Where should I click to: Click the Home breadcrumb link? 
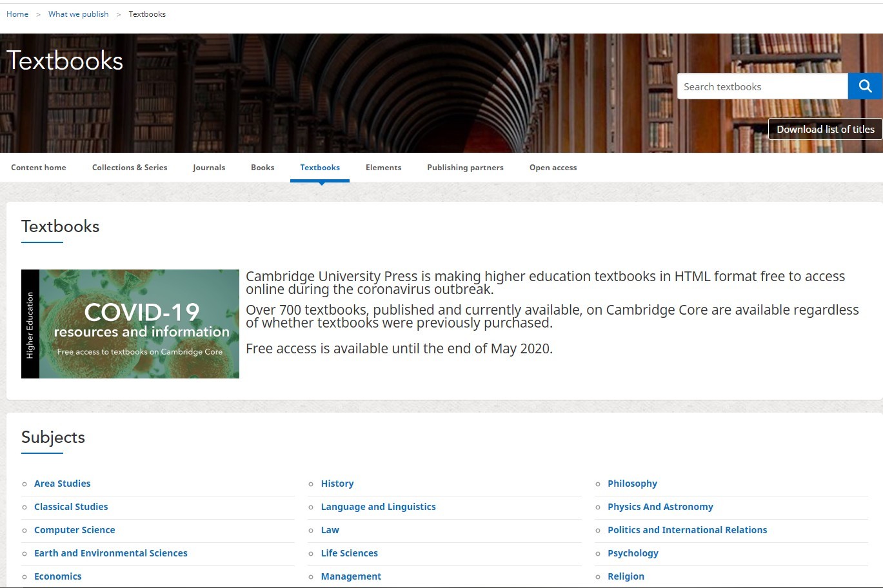(17, 14)
